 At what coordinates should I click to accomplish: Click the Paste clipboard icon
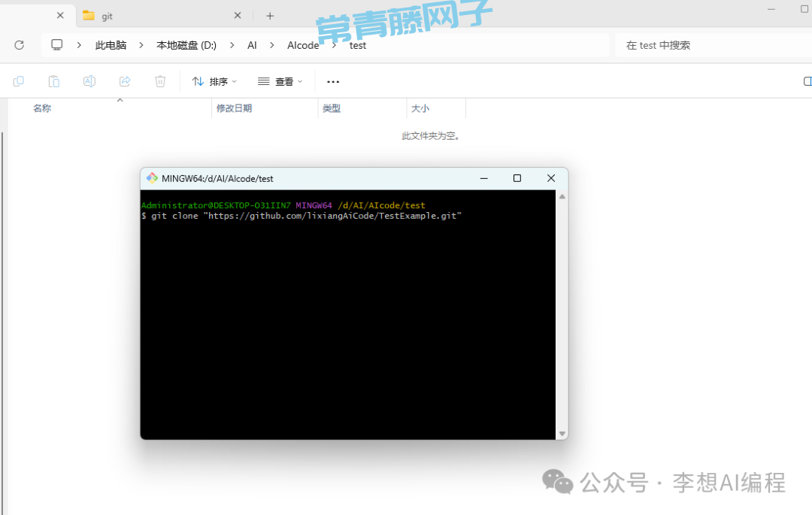(x=54, y=81)
